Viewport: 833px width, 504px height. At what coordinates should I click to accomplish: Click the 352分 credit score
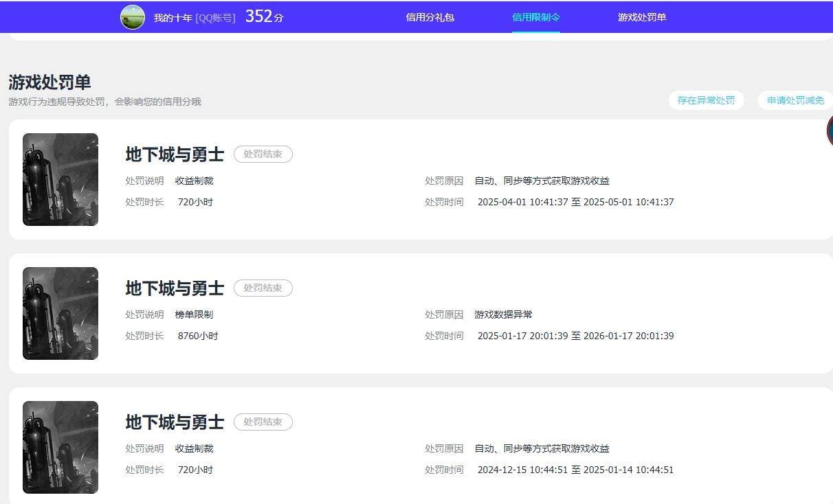[x=264, y=17]
